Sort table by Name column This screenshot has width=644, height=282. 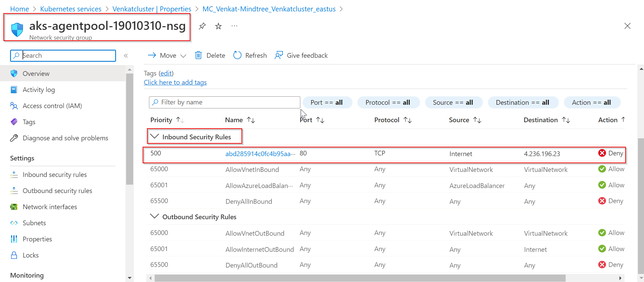(240, 120)
